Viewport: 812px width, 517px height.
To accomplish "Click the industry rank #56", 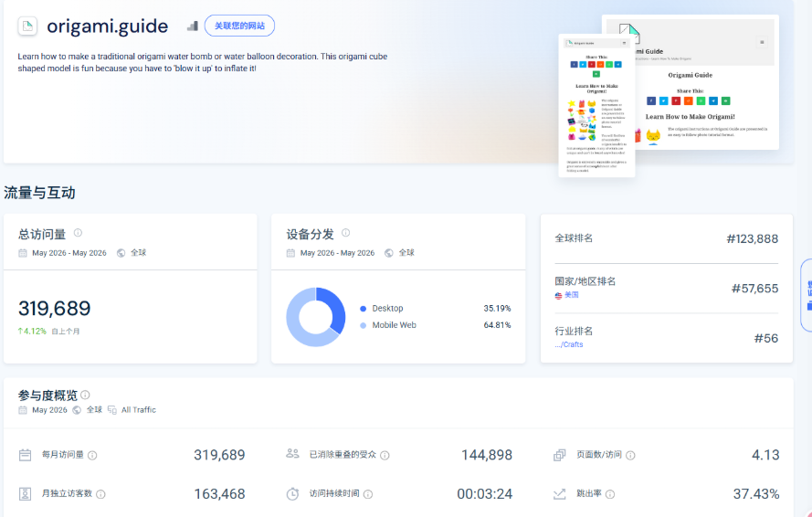I will [x=766, y=338].
